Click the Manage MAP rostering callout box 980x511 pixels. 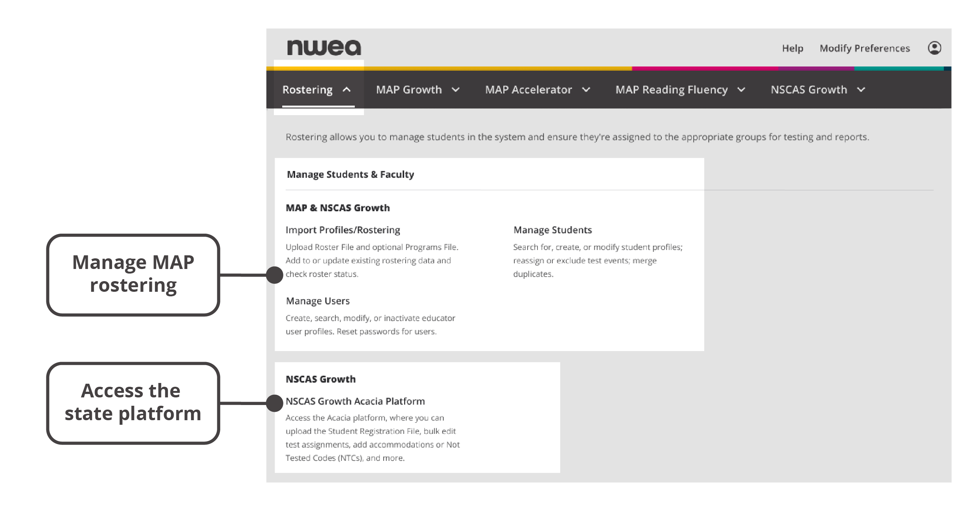click(x=133, y=274)
